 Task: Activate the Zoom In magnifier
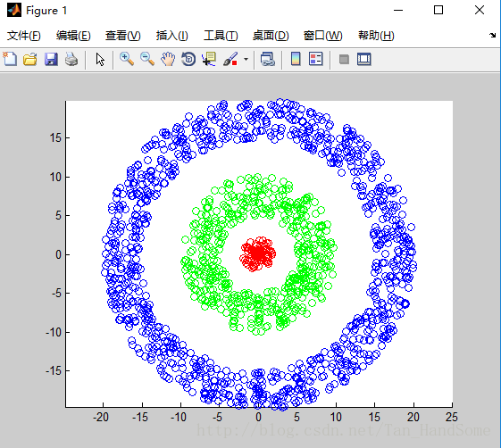click(127, 59)
